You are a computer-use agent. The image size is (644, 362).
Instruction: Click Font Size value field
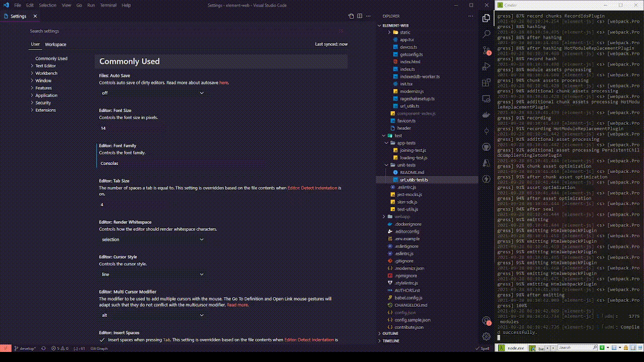152,128
